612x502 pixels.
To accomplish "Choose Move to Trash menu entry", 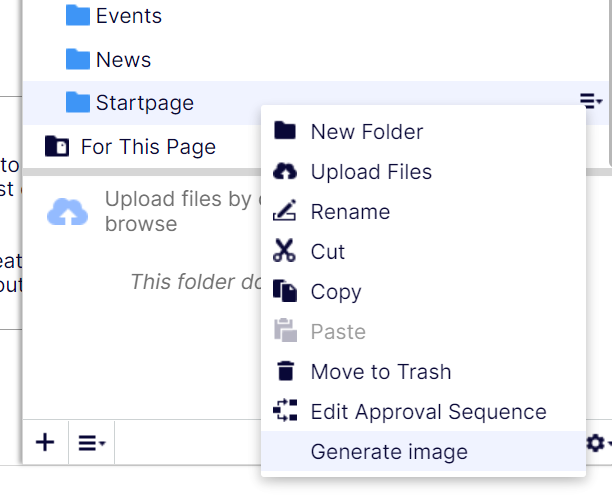I will [x=423, y=372].
